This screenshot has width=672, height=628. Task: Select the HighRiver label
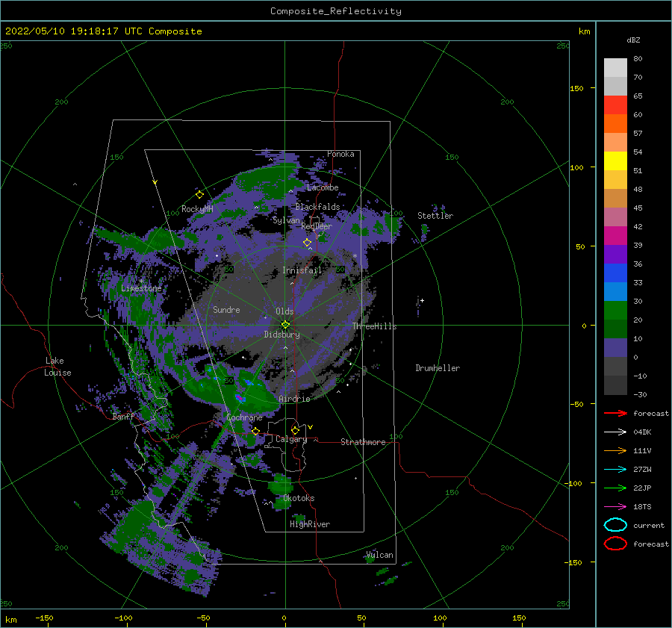[310, 524]
